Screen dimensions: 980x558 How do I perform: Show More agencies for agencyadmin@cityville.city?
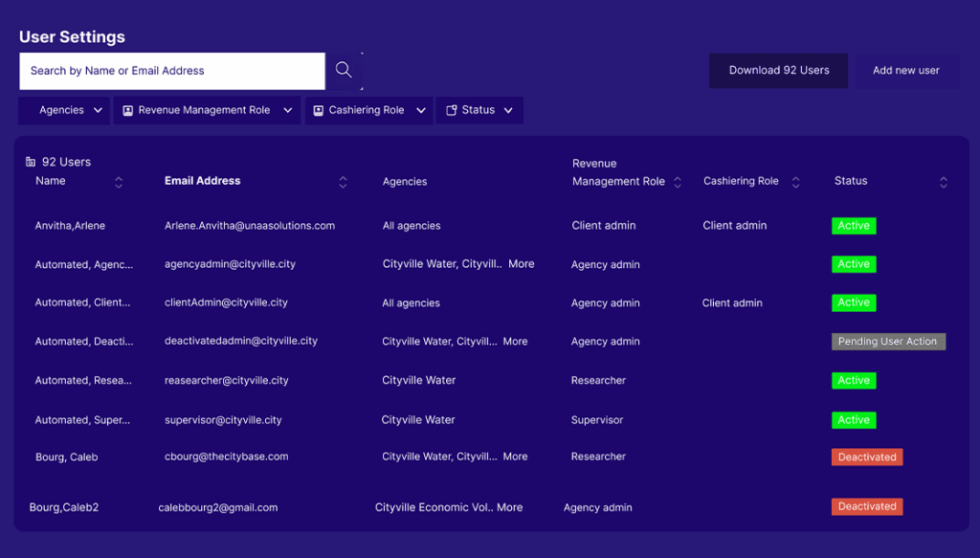click(x=522, y=264)
